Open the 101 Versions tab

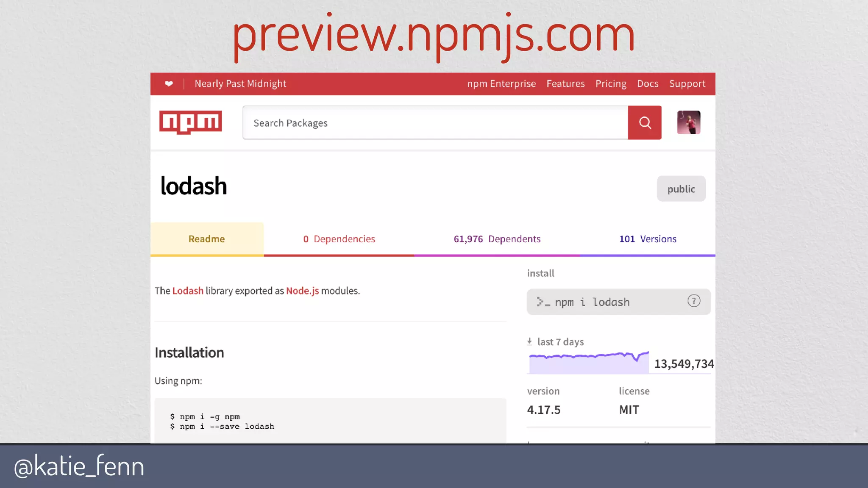(x=648, y=239)
